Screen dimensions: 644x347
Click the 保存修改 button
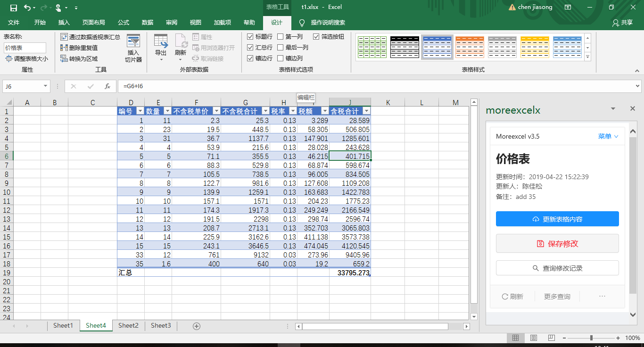(x=557, y=243)
